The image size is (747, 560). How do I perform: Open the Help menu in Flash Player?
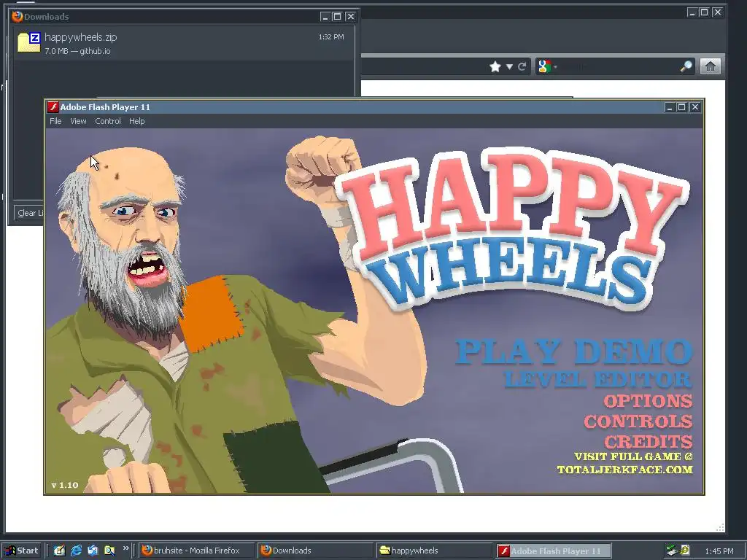point(136,122)
